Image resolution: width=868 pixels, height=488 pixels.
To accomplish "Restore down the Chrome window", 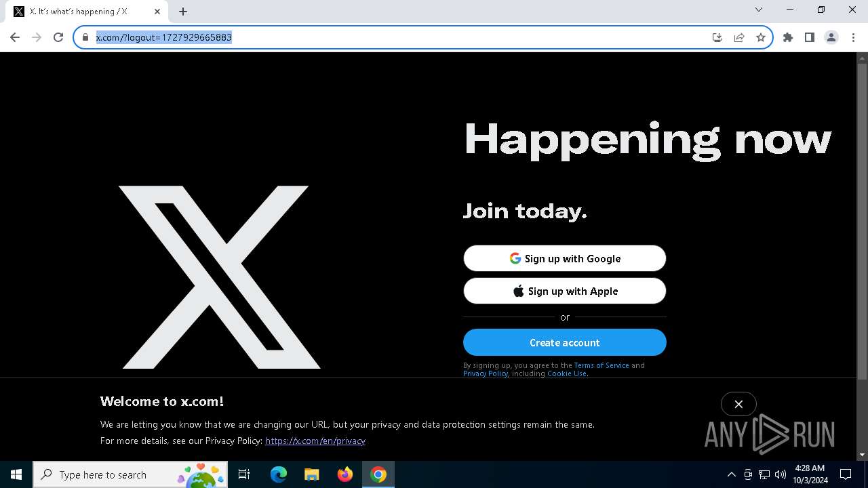I will 821,10.
